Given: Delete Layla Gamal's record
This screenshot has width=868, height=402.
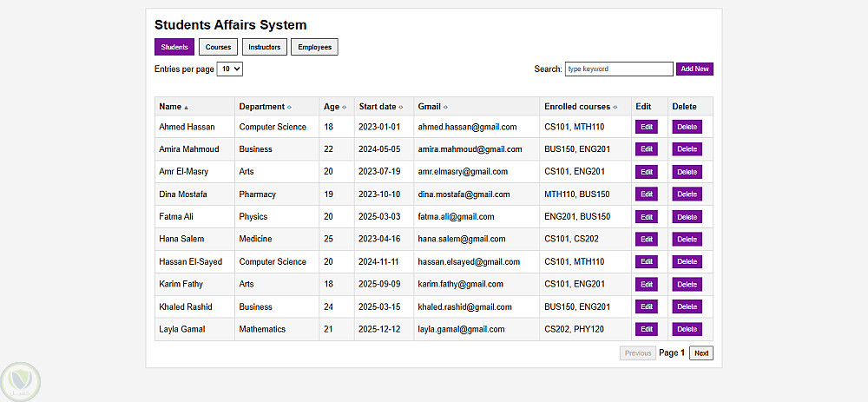Looking at the screenshot, I should (687, 329).
